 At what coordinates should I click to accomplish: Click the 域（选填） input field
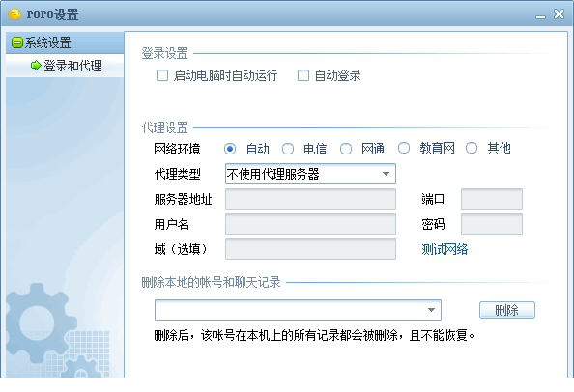coord(310,249)
